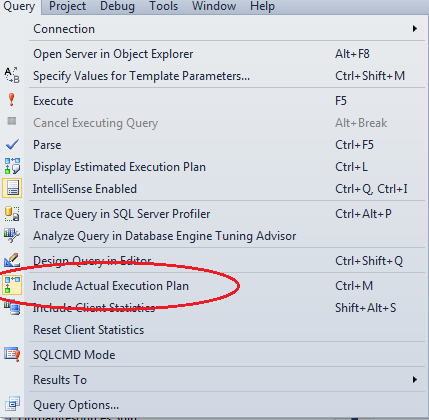Click the blue checkmark Parse icon

(x=12, y=145)
